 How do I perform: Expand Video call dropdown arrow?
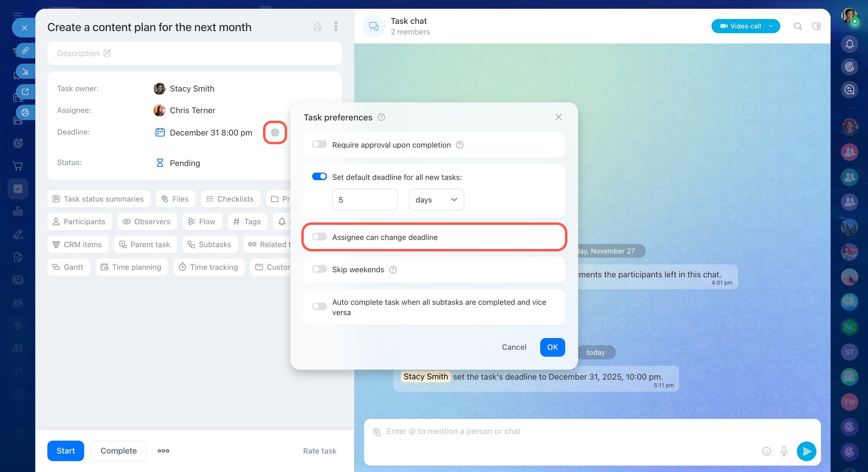(771, 26)
